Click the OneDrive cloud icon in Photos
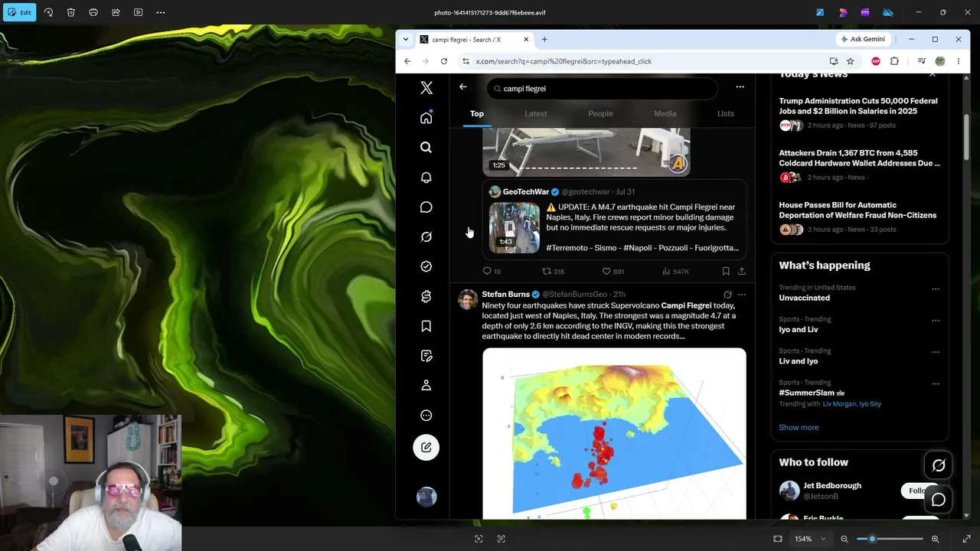This screenshot has height=551, width=980. 888,12
